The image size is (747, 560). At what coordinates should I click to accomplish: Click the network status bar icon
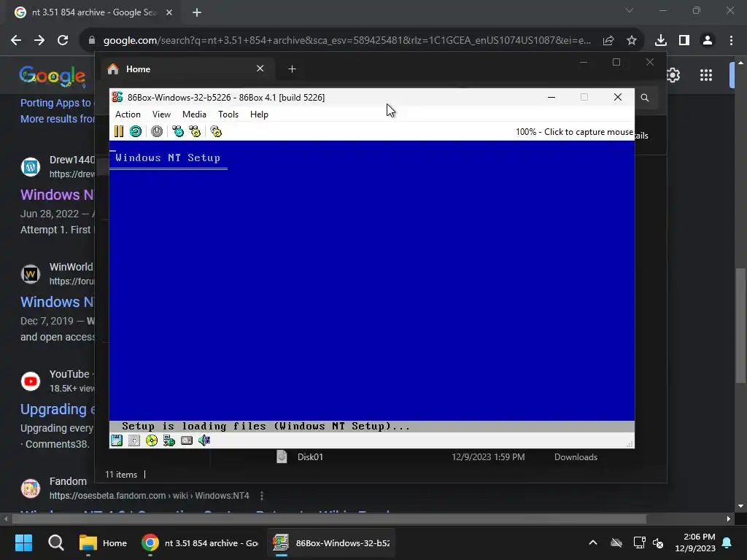click(169, 440)
